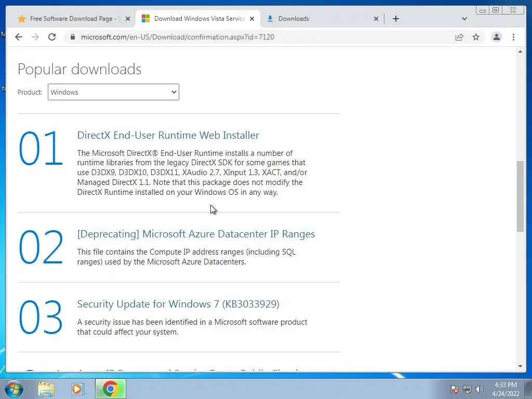Open the volume speaker tray icon
This screenshot has height=399, width=532.
[480, 389]
